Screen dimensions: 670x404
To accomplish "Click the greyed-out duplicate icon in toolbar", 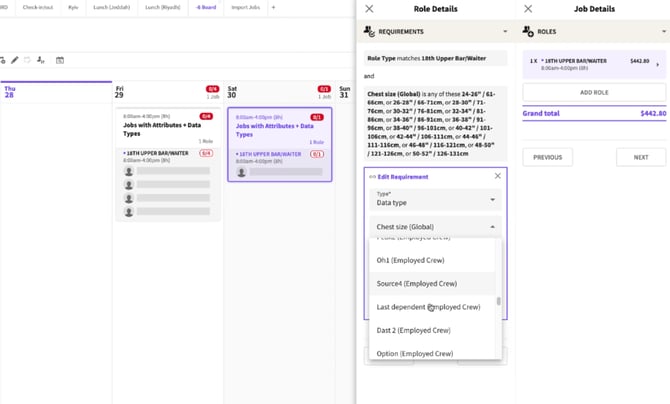I will (27, 60).
